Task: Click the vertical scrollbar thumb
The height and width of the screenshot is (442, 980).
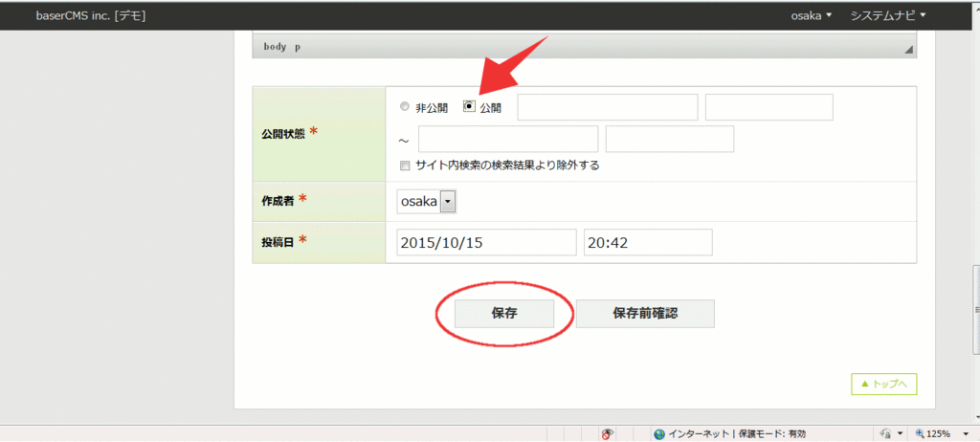Action: coord(975,309)
